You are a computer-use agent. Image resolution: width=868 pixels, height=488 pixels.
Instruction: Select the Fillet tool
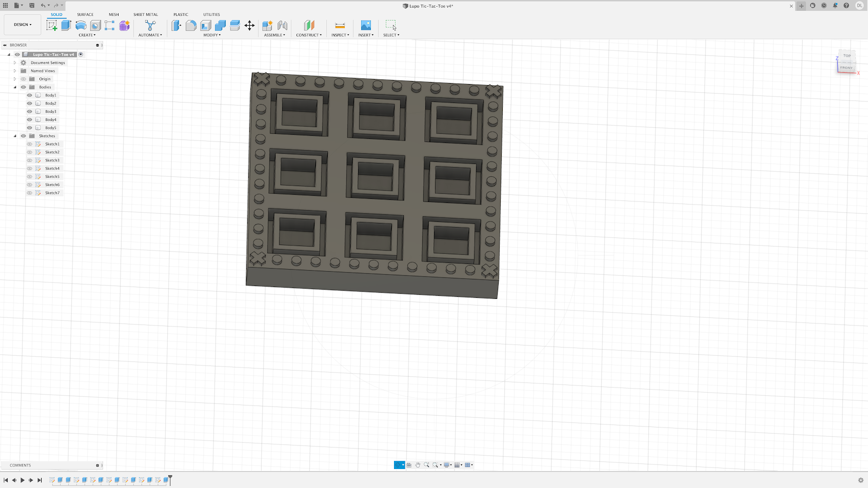click(x=191, y=26)
